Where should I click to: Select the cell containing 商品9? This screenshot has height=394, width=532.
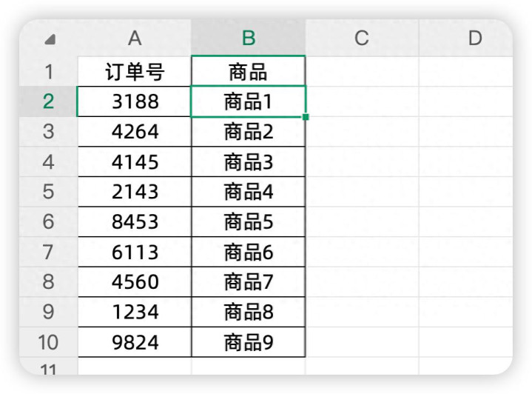pos(249,343)
